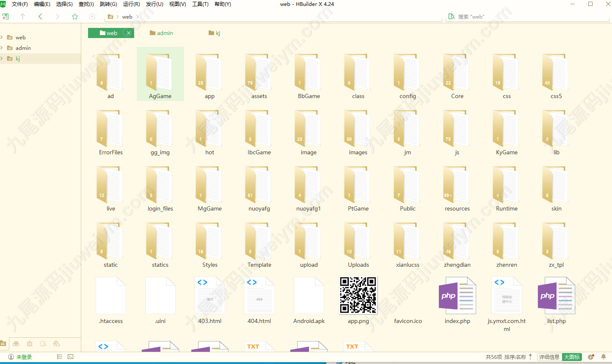This screenshot has height=364, width=612.
Task: Click the binoculars search panel icon
Action: click(16, 344)
